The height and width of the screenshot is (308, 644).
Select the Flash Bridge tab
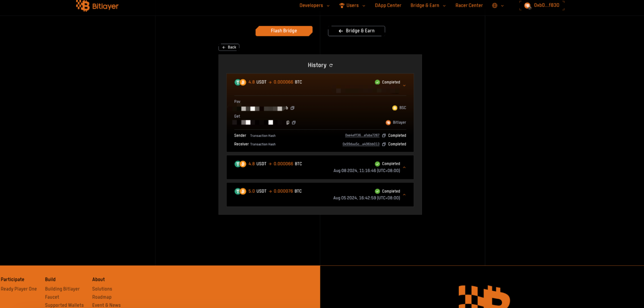284,31
